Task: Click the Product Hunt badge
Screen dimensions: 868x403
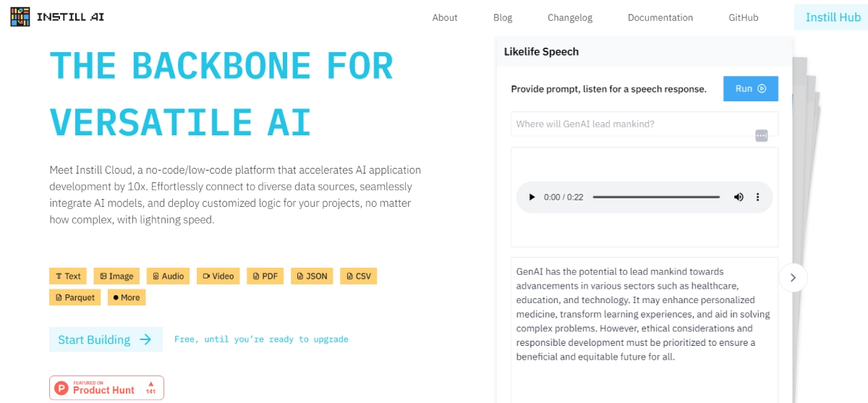Action: pos(106,388)
